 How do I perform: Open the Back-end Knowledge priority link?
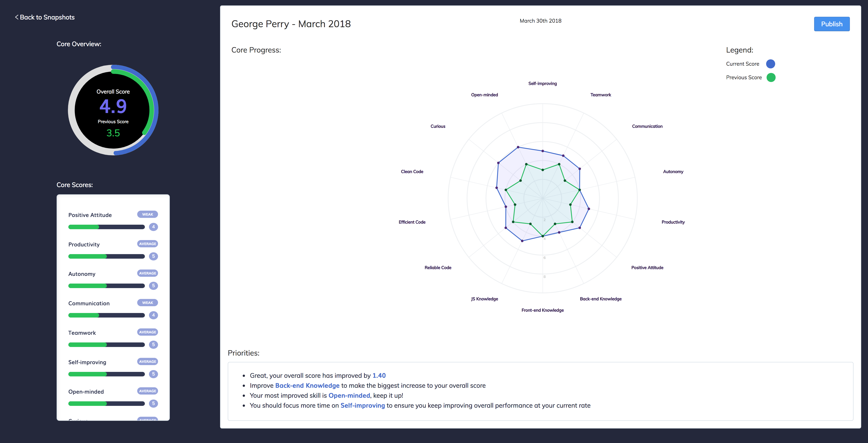(307, 386)
